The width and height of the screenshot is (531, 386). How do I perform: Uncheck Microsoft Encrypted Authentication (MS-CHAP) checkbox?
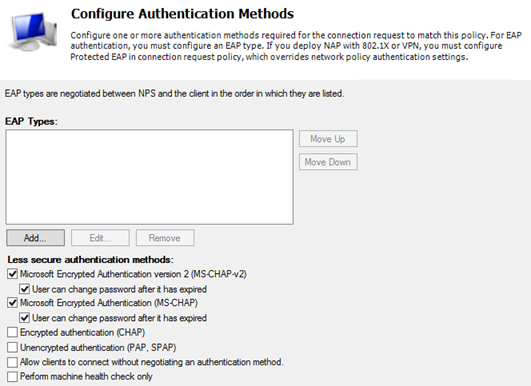point(13,302)
